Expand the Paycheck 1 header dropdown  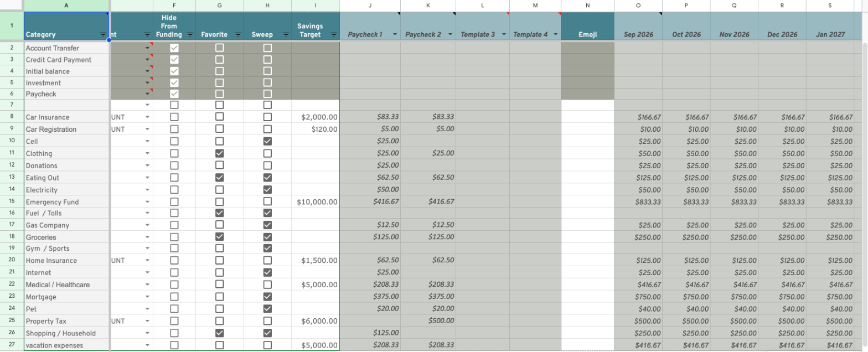[395, 34]
